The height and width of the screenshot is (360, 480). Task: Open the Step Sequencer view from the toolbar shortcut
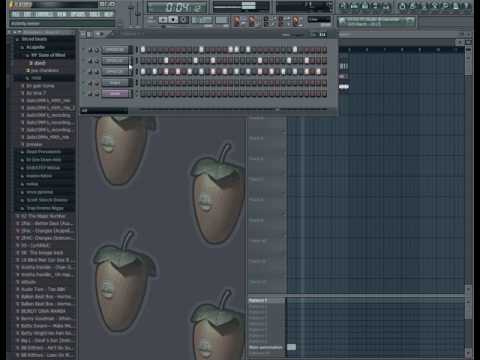click(x=354, y=6)
